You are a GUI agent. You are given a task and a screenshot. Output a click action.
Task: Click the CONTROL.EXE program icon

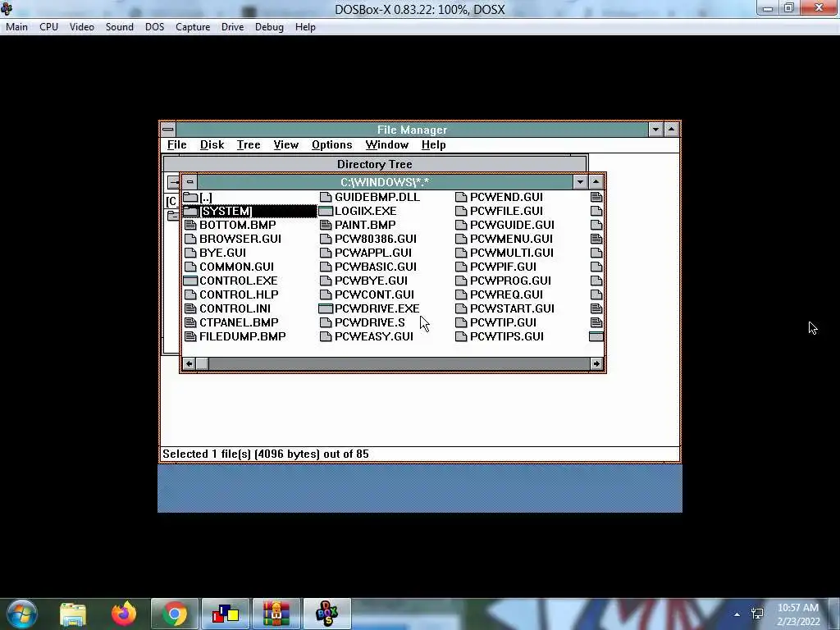190,281
